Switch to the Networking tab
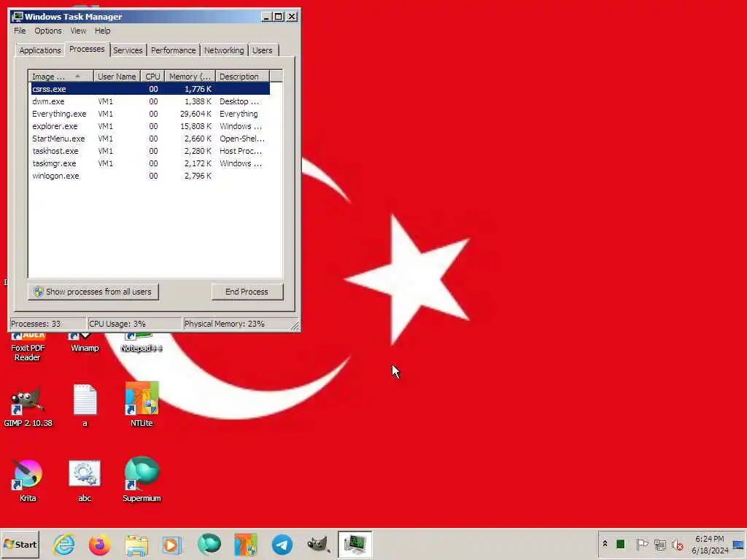The image size is (747, 560). pos(224,50)
